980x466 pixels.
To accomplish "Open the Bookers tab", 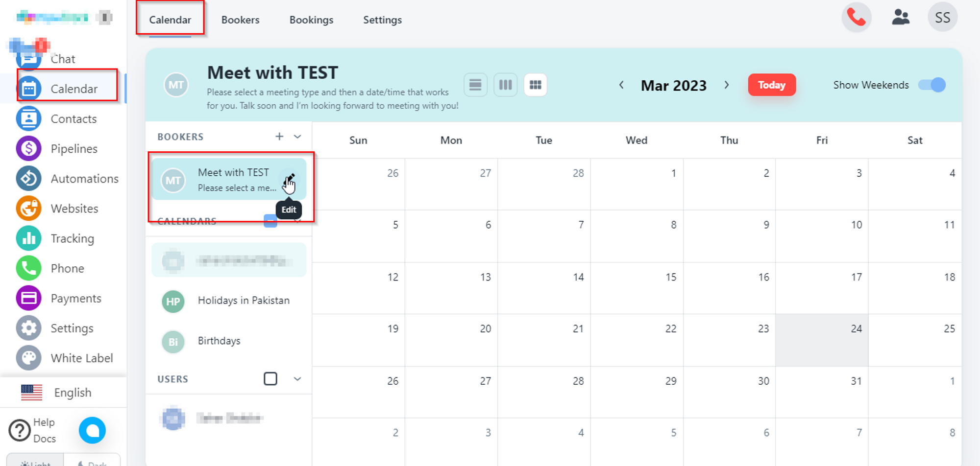I will 240,20.
